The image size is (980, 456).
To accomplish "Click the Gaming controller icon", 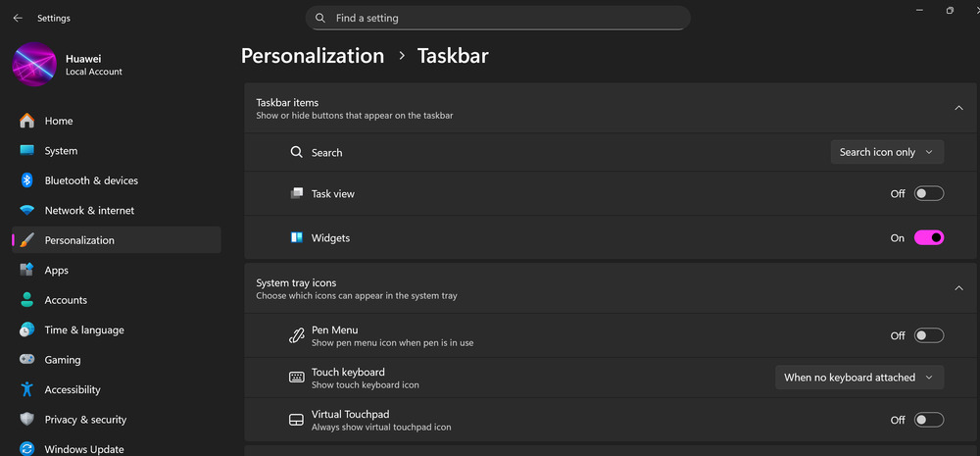I will (x=26, y=360).
